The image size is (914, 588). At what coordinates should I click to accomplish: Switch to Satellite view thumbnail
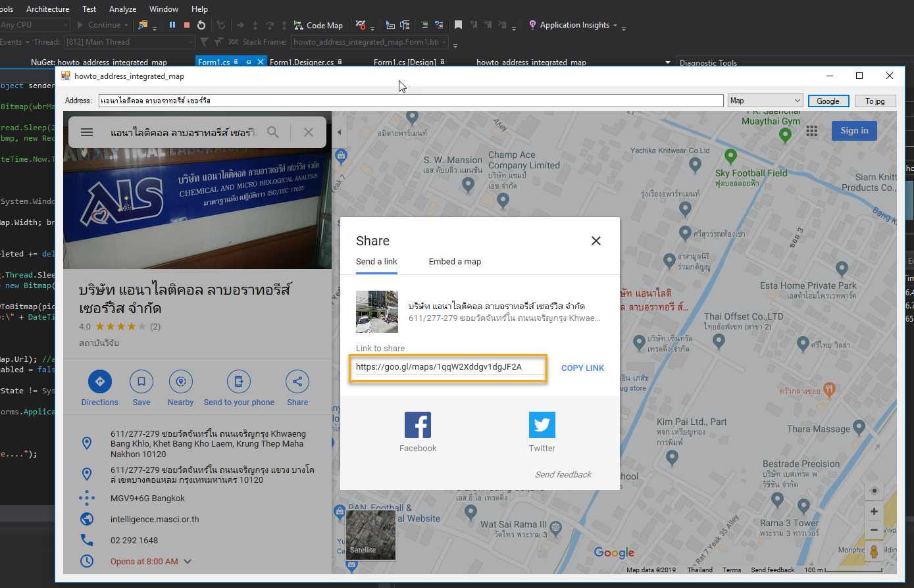371,536
